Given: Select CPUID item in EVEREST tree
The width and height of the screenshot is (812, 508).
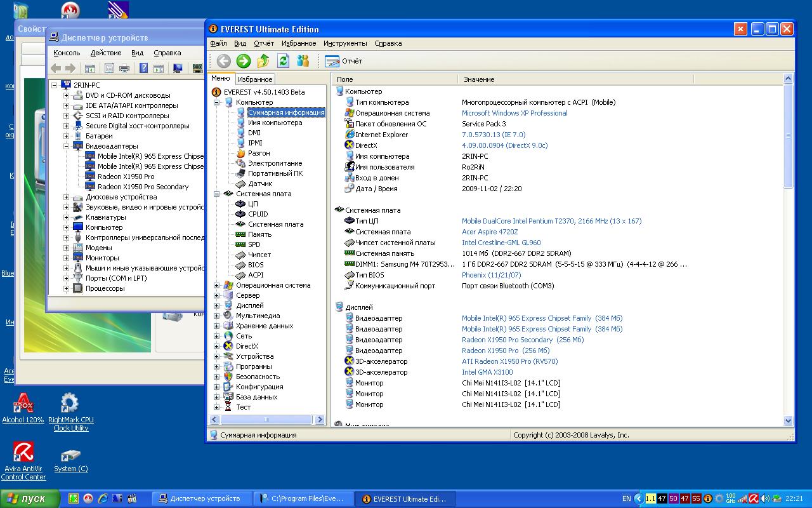Looking at the screenshot, I should pos(258,214).
